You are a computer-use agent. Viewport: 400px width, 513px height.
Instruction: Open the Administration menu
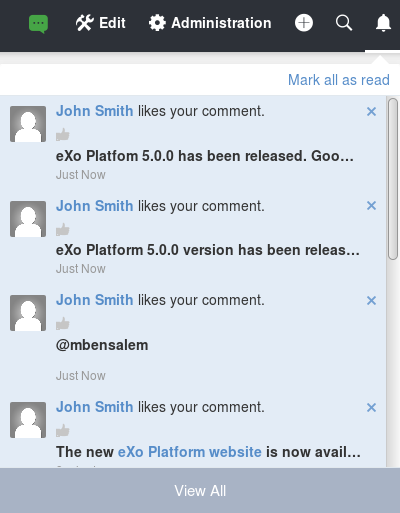[210, 23]
